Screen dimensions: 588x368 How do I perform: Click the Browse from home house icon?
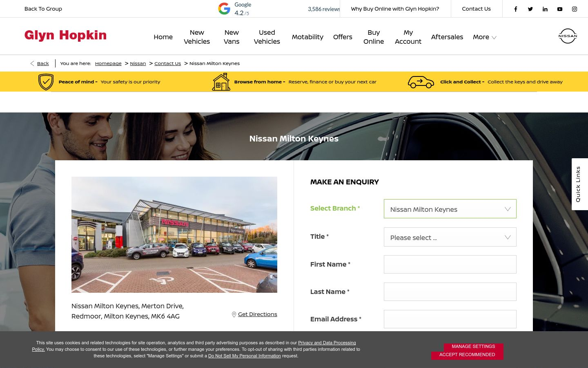tap(221, 82)
